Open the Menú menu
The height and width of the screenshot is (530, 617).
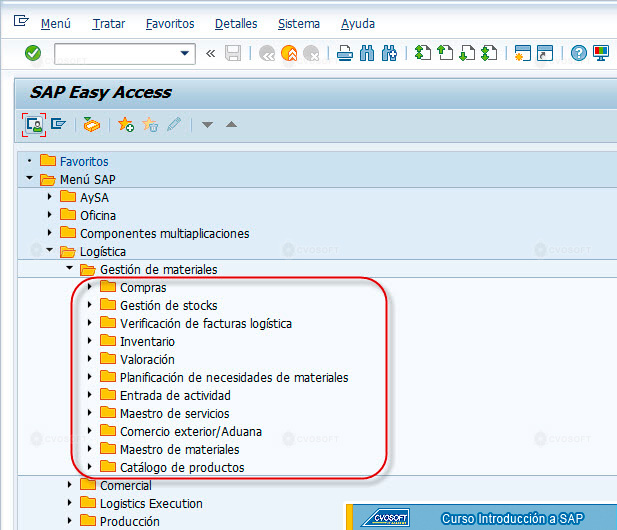56,24
